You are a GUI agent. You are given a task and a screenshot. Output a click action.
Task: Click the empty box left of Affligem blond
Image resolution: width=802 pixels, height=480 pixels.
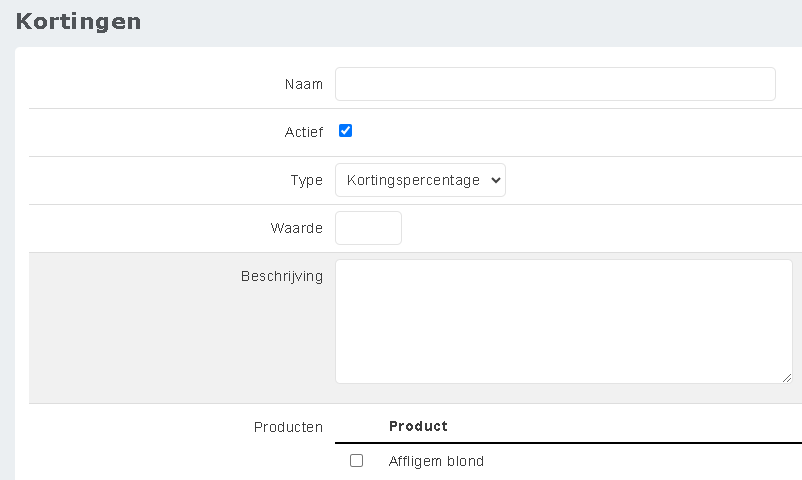[356, 461]
